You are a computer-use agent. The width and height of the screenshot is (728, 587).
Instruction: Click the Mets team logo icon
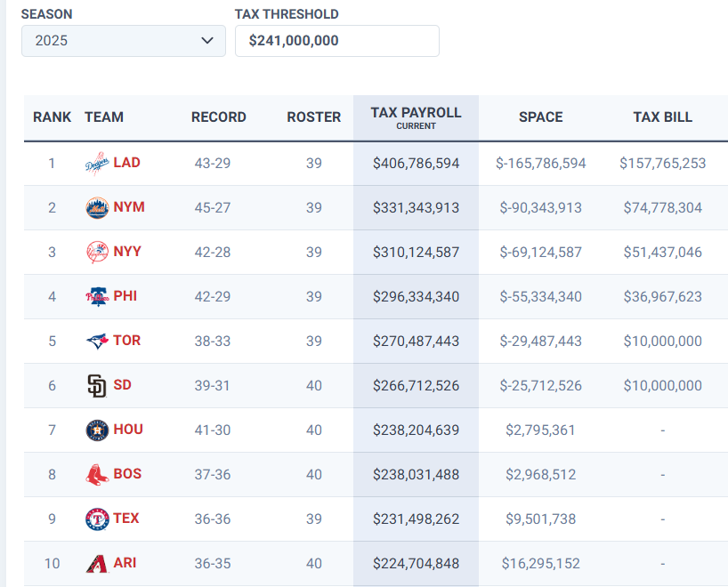tap(96, 208)
